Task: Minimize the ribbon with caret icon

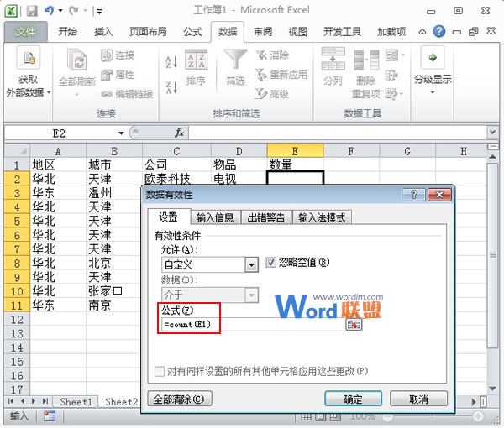Action: [423, 32]
